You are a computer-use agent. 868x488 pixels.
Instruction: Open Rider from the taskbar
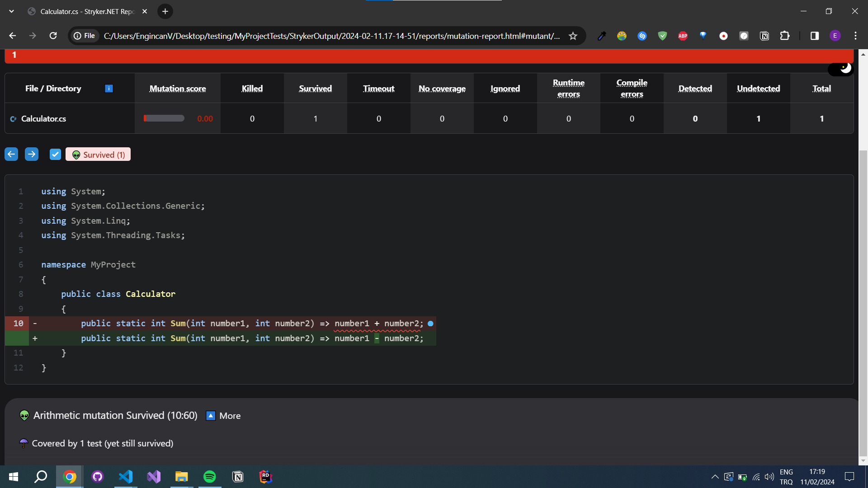tap(265, 477)
